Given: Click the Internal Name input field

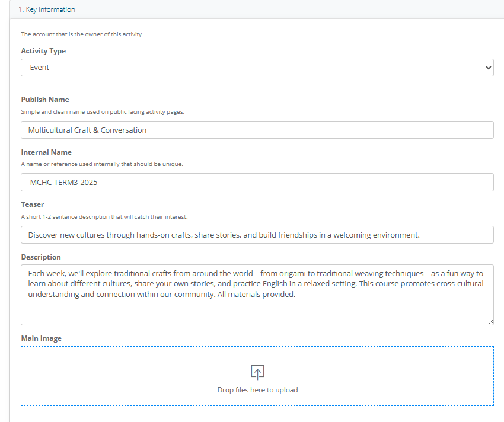Looking at the screenshot, I should point(257,182).
